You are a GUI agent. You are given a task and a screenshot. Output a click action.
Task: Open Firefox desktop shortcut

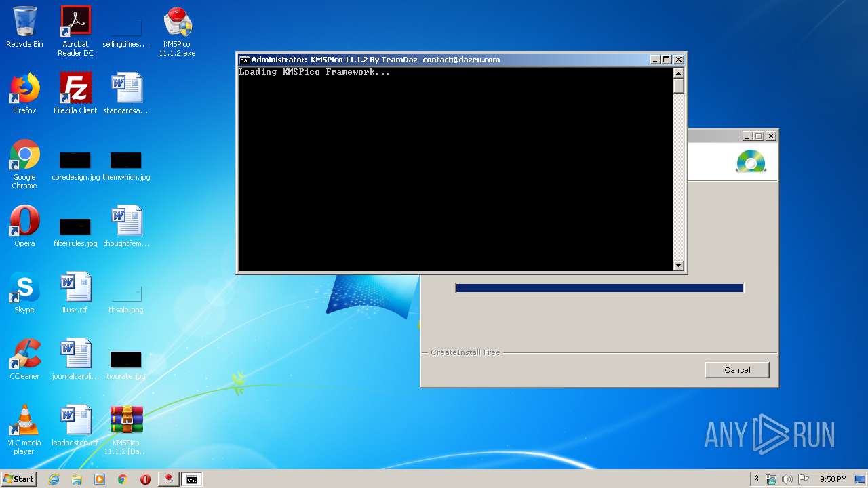24,94
